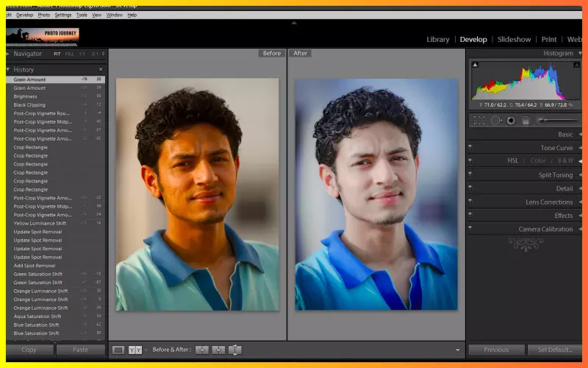Select the Graduated Filter tool
588x368 pixels.
[526, 121]
